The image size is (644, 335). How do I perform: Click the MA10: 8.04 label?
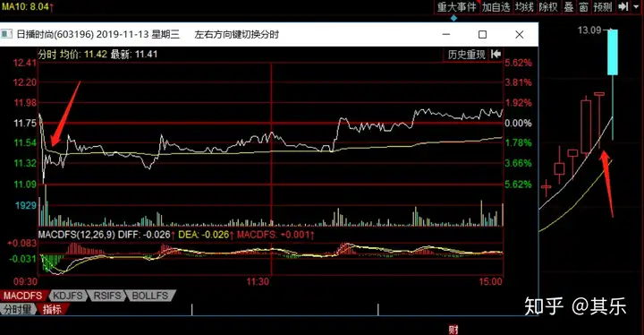point(25,6)
